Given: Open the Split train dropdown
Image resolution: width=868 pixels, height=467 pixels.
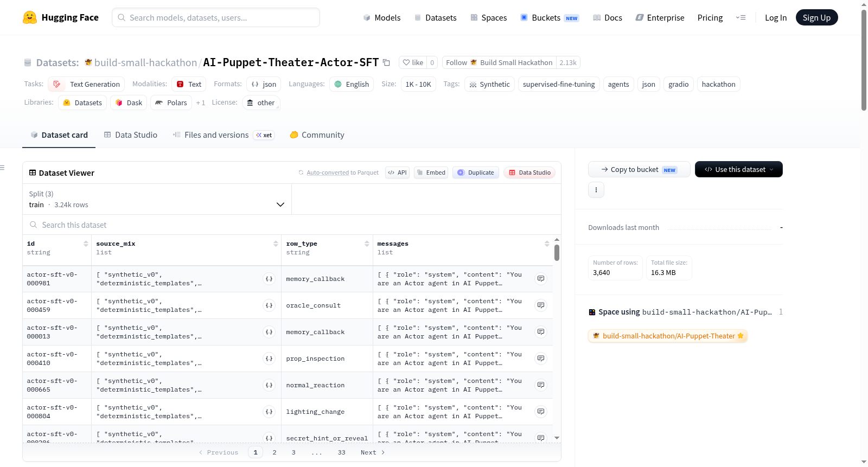Looking at the screenshot, I should [157, 199].
